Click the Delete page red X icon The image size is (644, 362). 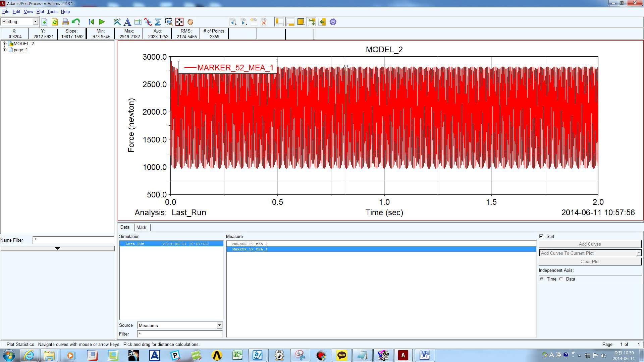pos(264,22)
